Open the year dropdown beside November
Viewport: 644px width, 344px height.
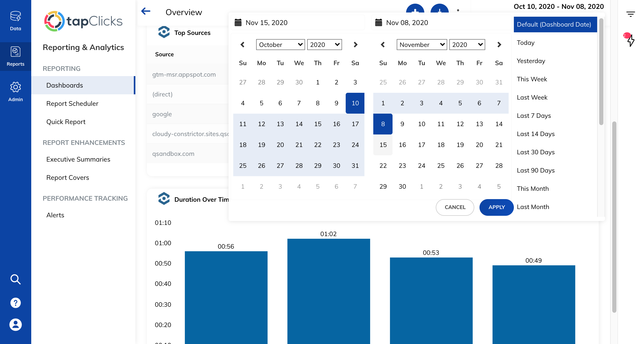coord(467,45)
